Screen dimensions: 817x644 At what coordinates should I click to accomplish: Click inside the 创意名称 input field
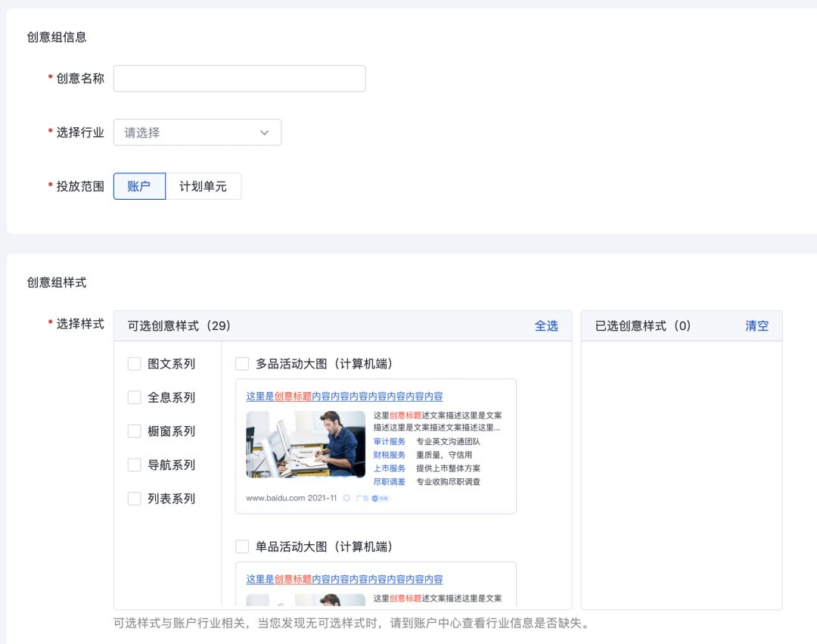coord(239,78)
